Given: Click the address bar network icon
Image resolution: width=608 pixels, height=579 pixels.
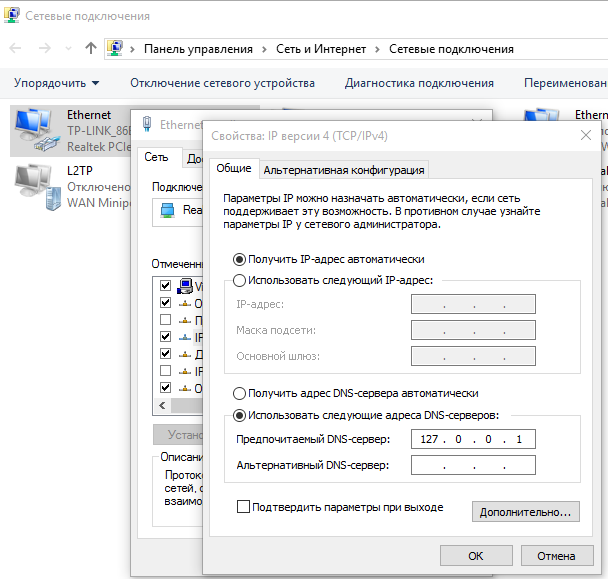Looking at the screenshot, I should tap(115, 48).
